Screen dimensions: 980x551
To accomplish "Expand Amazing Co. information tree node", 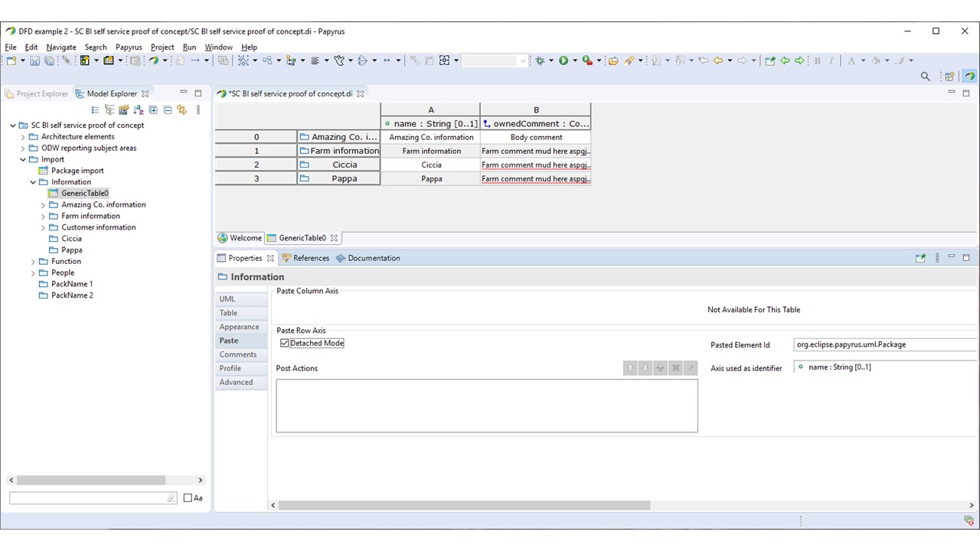I will click(44, 205).
